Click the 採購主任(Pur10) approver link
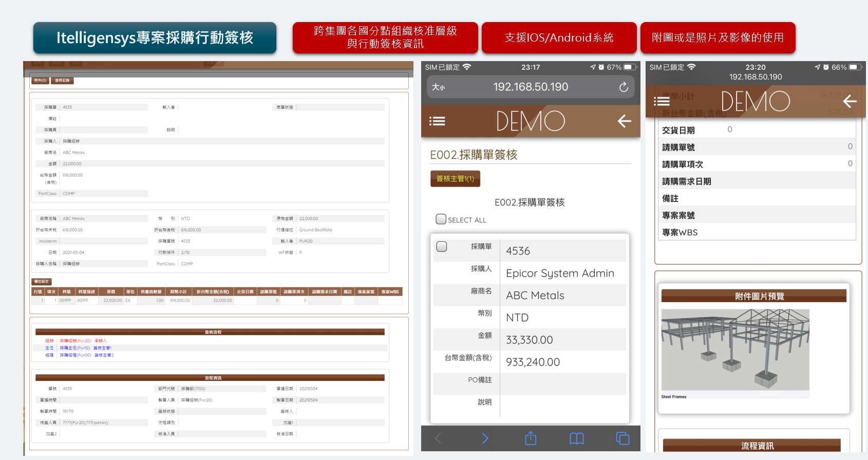The width and height of the screenshot is (868, 460). 75,348
